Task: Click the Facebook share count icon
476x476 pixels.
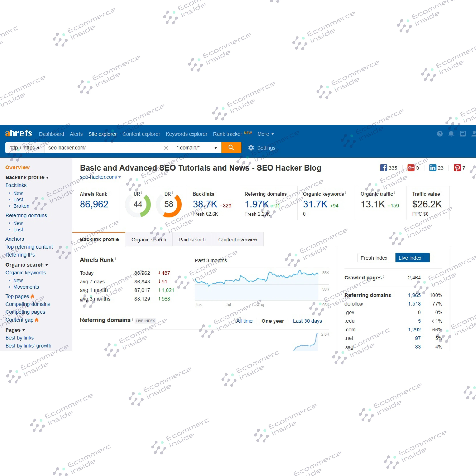Action: point(383,168)
